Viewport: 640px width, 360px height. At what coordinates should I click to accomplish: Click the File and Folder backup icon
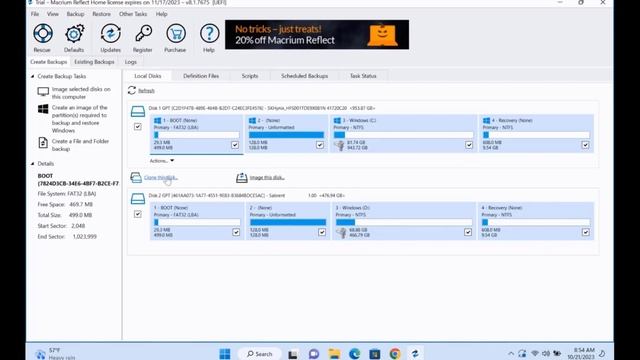tap(43, 142)
